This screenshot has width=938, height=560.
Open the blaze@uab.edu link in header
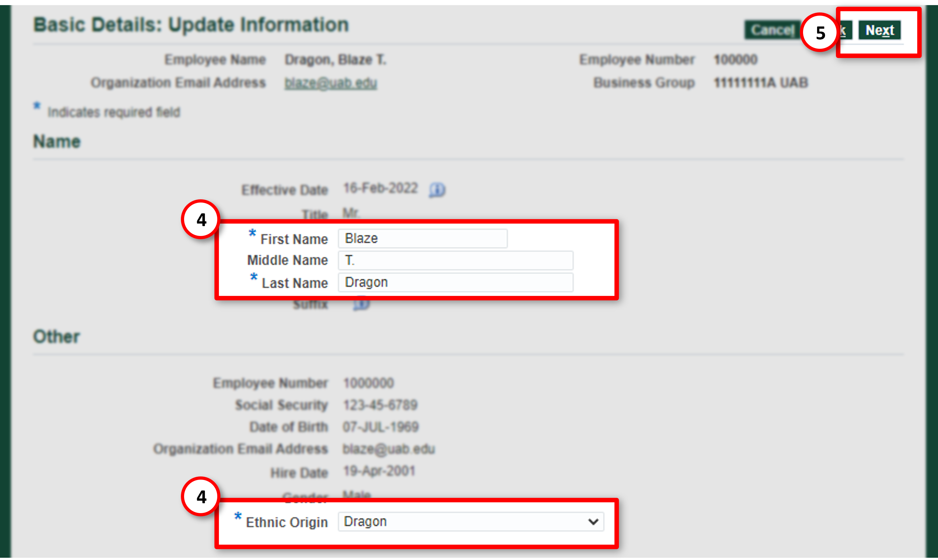click(330, 83)
